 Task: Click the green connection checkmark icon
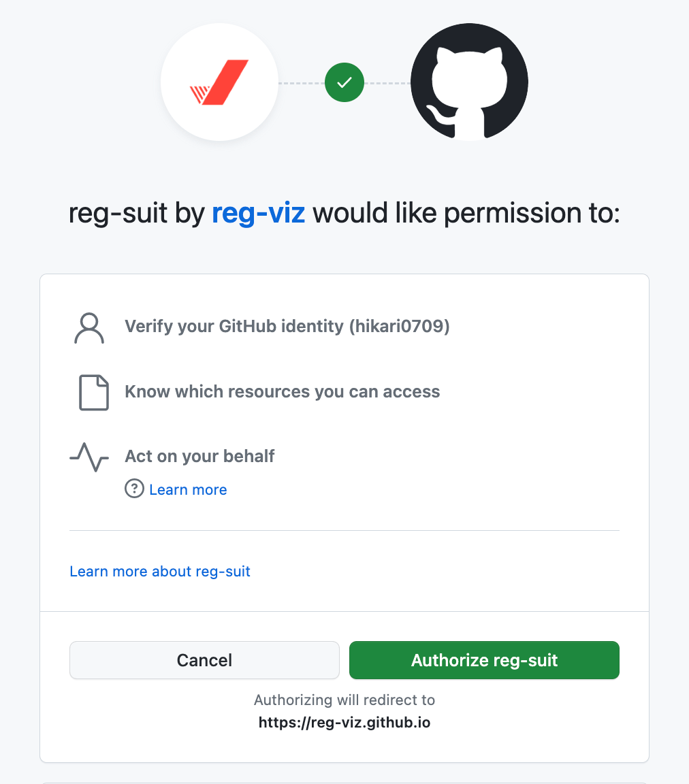pos(344,82)
